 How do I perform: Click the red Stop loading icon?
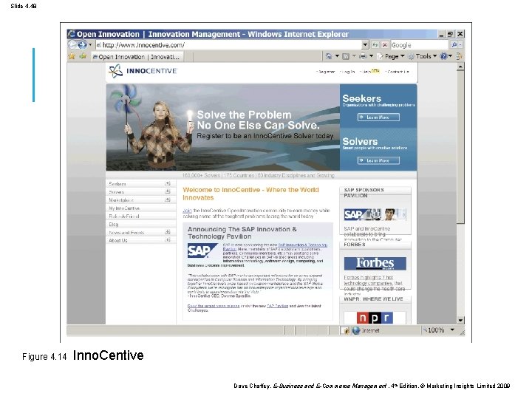[385, 45]
